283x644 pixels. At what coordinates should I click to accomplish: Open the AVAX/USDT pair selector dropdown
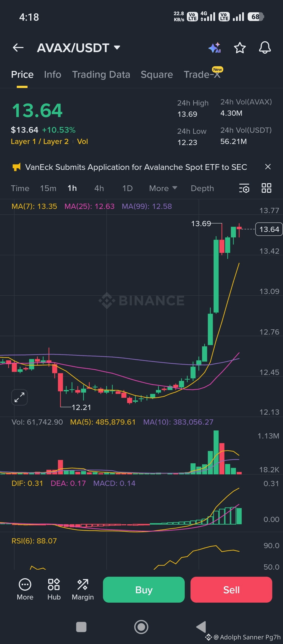coord(79,48)
